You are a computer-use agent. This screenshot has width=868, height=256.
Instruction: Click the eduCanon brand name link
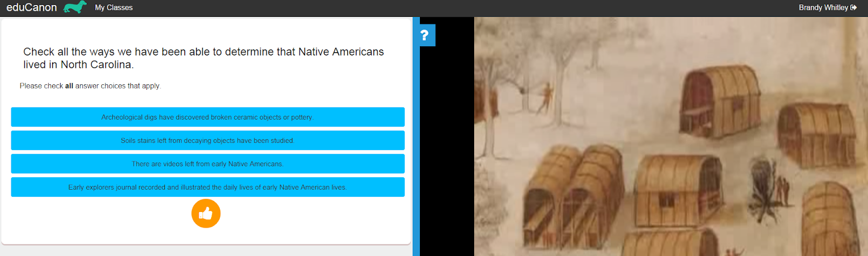coord(31,8)
